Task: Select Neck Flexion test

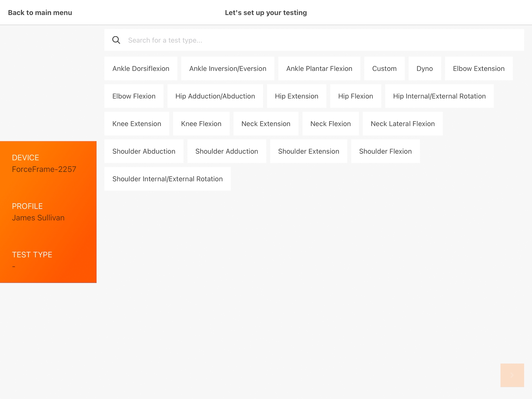Action: (331, 124)
